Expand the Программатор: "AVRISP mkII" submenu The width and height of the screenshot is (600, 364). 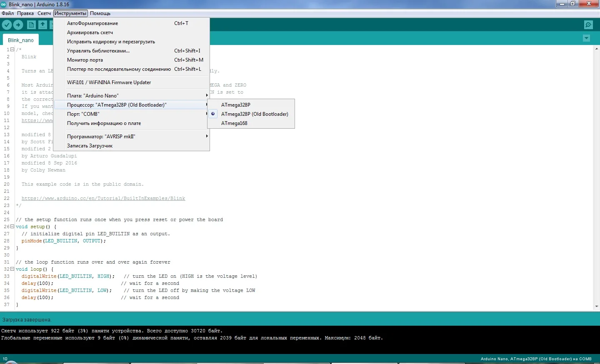[x=131, y=137]
